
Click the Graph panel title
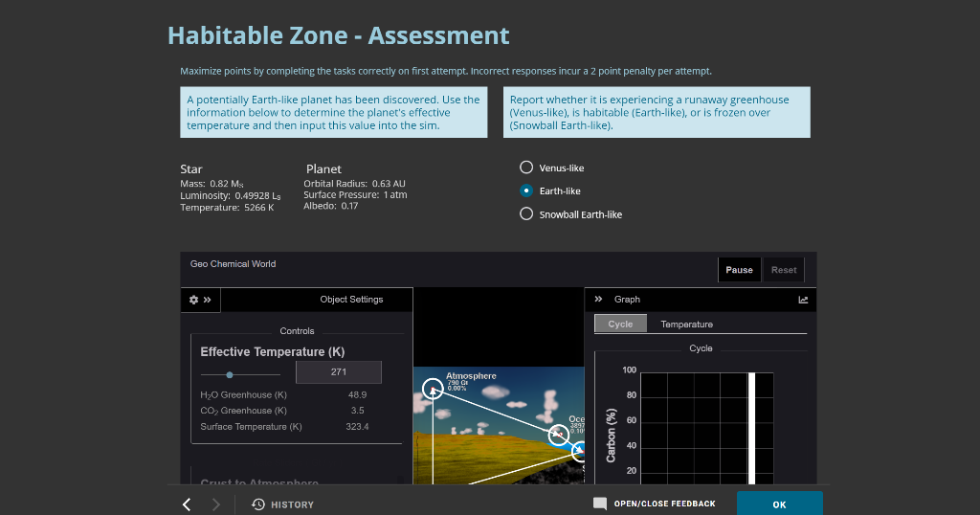tap(627, 300)
